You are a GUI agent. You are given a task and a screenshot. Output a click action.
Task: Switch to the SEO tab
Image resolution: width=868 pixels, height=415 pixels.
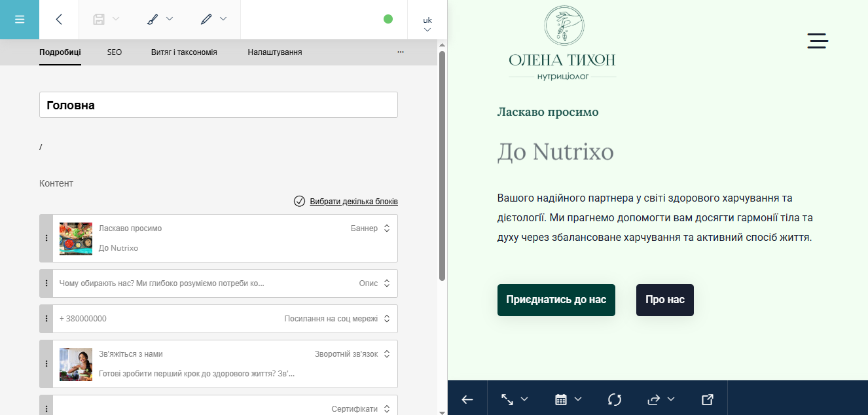pyautogui.click(x=115, y=52)
